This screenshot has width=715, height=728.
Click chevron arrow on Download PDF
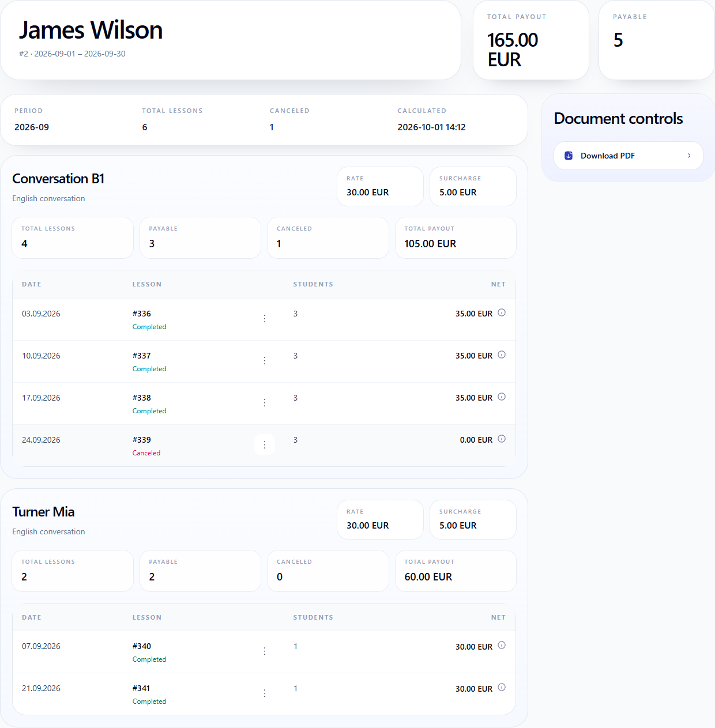pyautogui.click(x=689, y=156)
